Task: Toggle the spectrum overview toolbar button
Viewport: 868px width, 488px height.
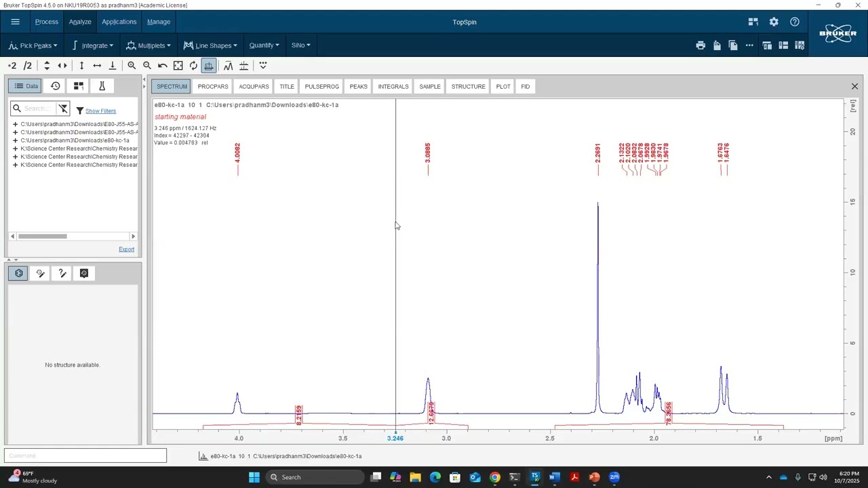Action: pos(209,66)
